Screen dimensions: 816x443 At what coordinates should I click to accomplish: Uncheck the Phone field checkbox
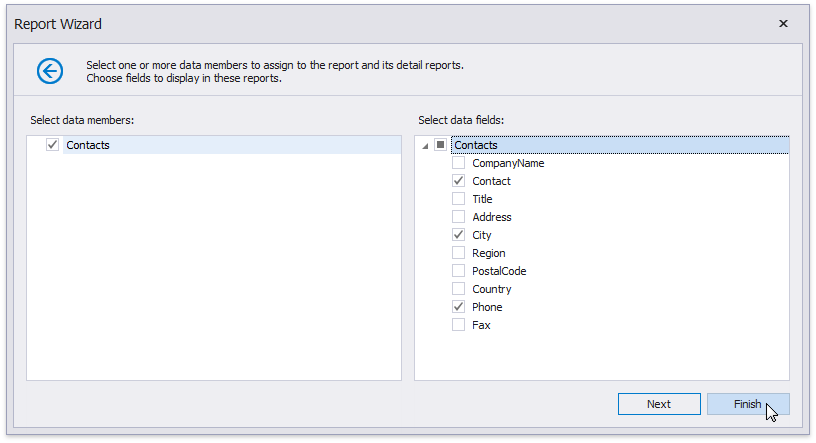click(x=459, y=307)
